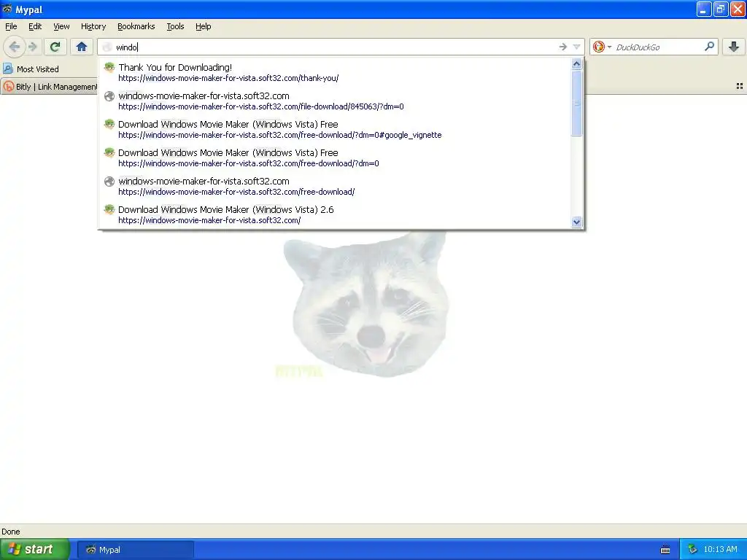Choose the file-download/845063 suggestion
The image size is (747, 560).
[336, 101]
